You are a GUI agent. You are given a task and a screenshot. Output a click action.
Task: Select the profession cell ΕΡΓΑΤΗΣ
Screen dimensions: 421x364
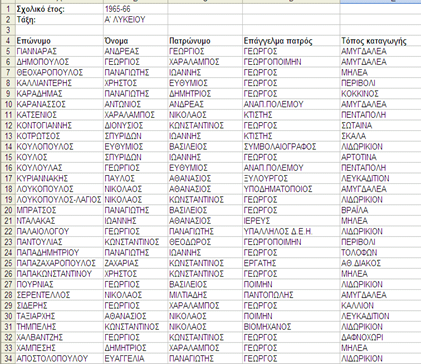291,263
